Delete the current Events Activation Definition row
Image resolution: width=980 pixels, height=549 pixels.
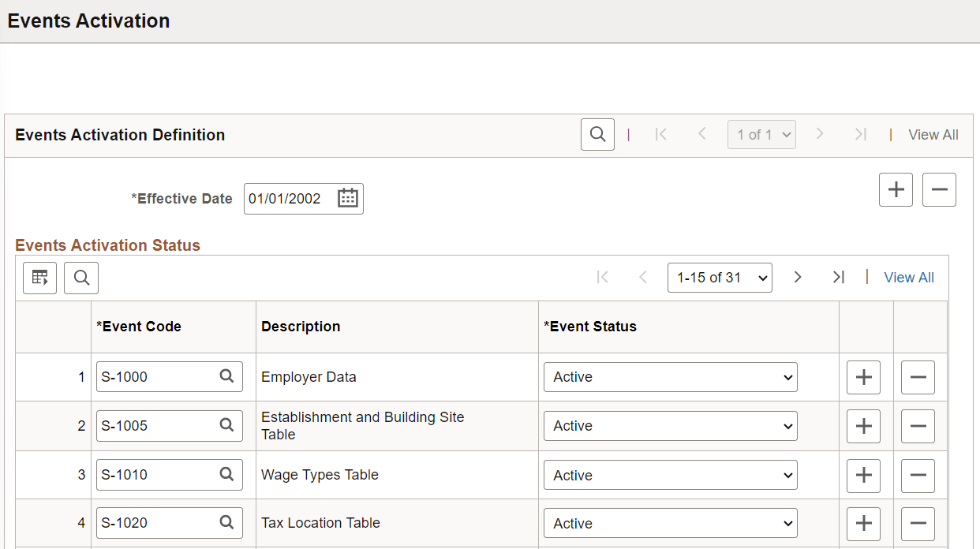click(x=939, y=189)
